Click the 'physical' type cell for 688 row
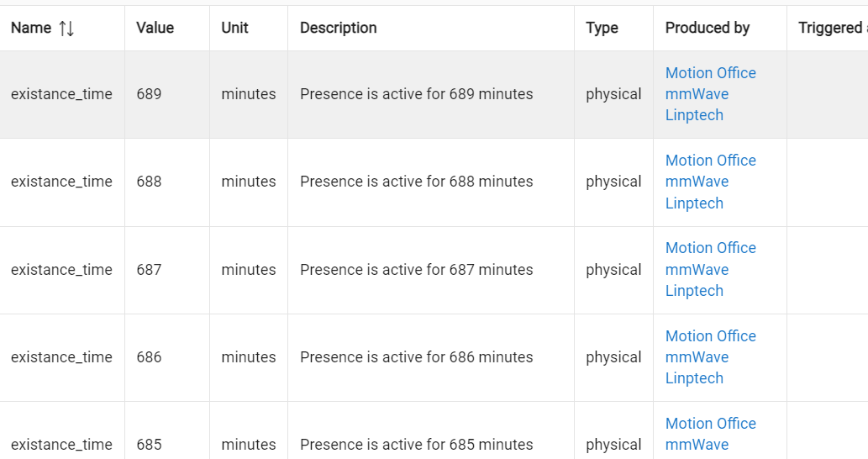The height and width of the screenshot is (459, 868). 613,182
